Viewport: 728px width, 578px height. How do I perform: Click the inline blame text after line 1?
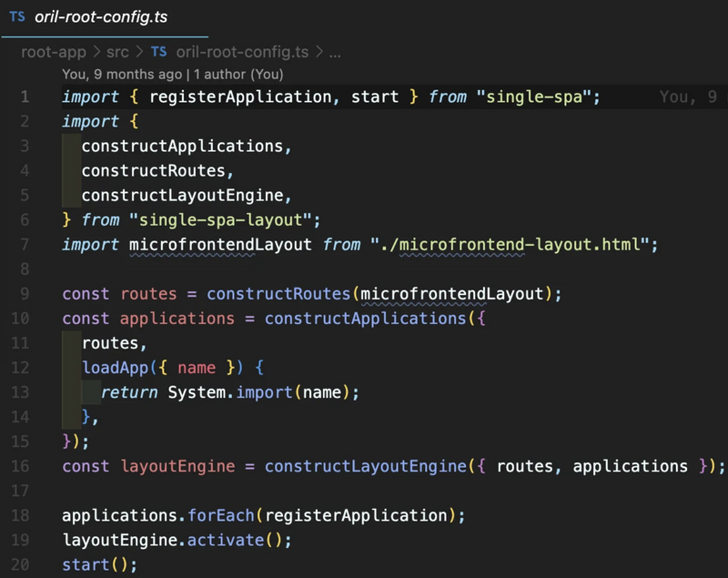(689, 97)
